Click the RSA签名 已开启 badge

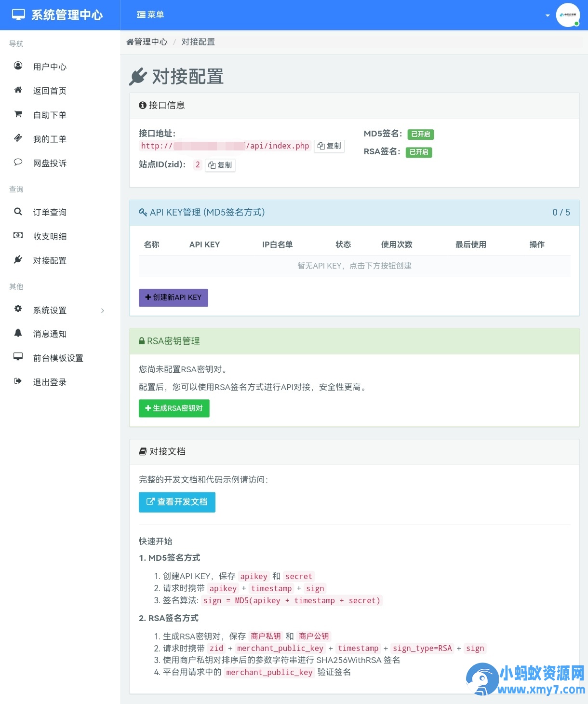click(419, 152)
